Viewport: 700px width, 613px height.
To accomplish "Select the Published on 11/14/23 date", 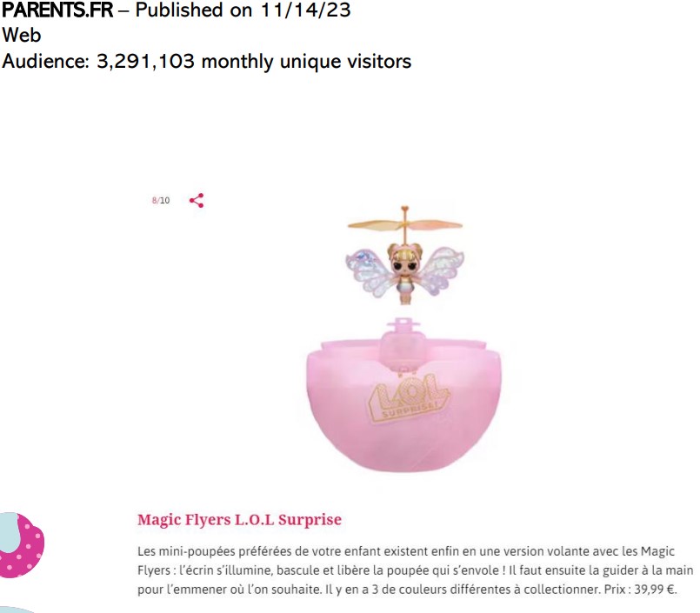I will pyautogui.click(x=243, y=10).
